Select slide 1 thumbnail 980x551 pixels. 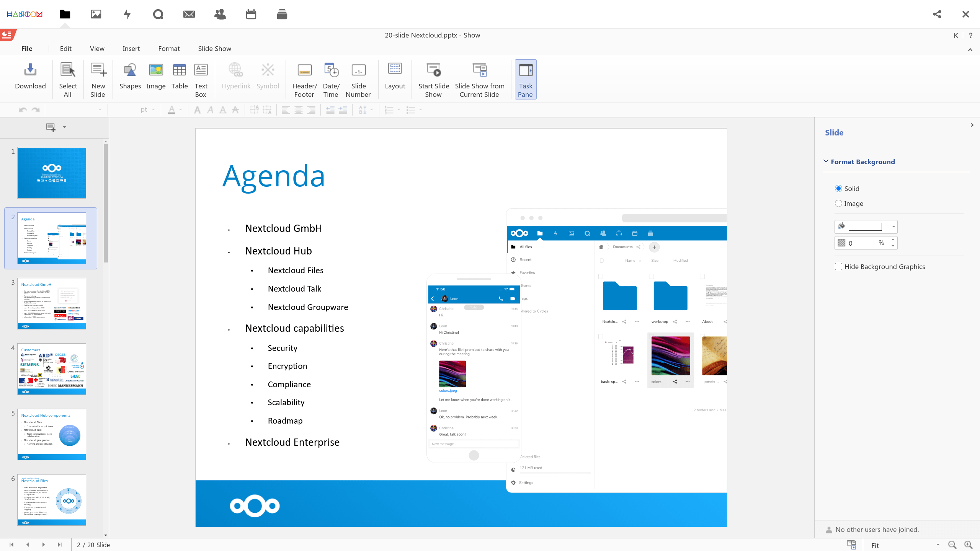tap(52, 173)
